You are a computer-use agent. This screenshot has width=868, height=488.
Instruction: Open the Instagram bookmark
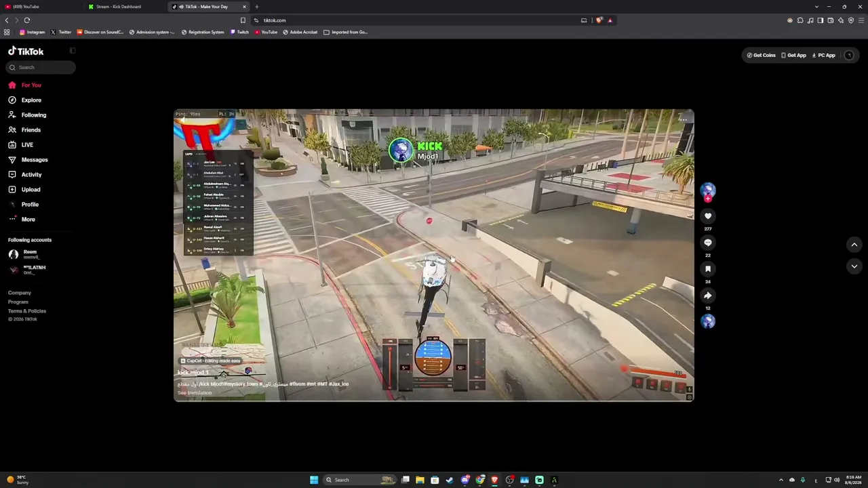(x=32, y=32)
